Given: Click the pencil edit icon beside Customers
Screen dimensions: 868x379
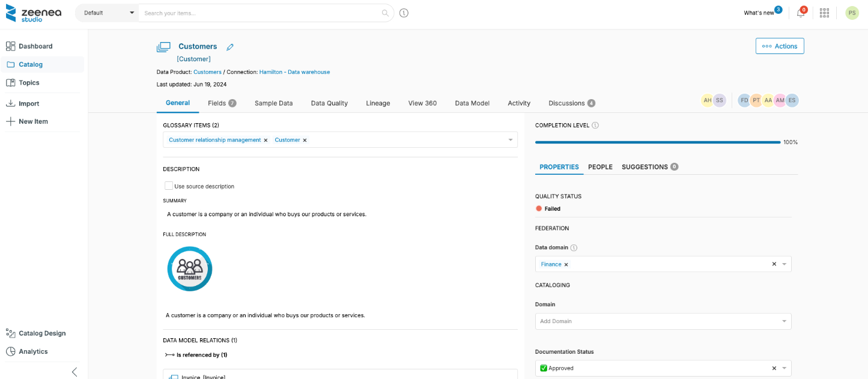Looking at the screenshot, I should [229, 47].
